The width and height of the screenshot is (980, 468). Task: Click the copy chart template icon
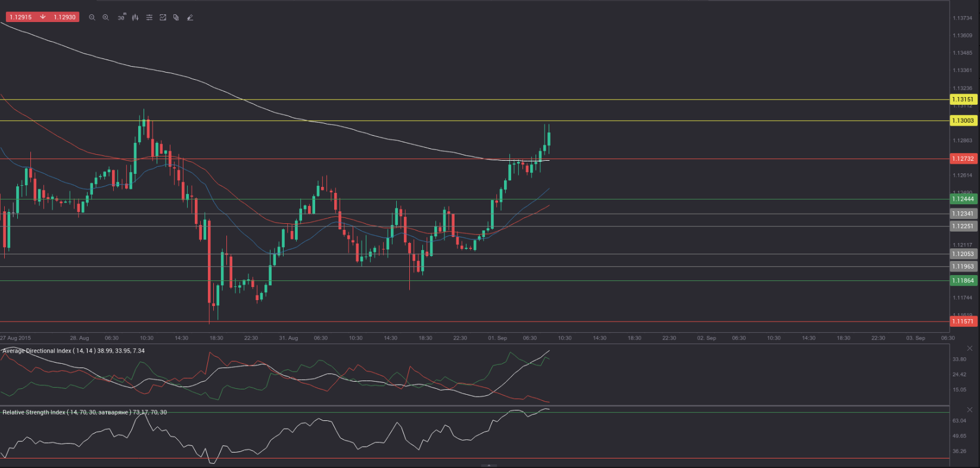pyautogui.click(x=176, y=17)
